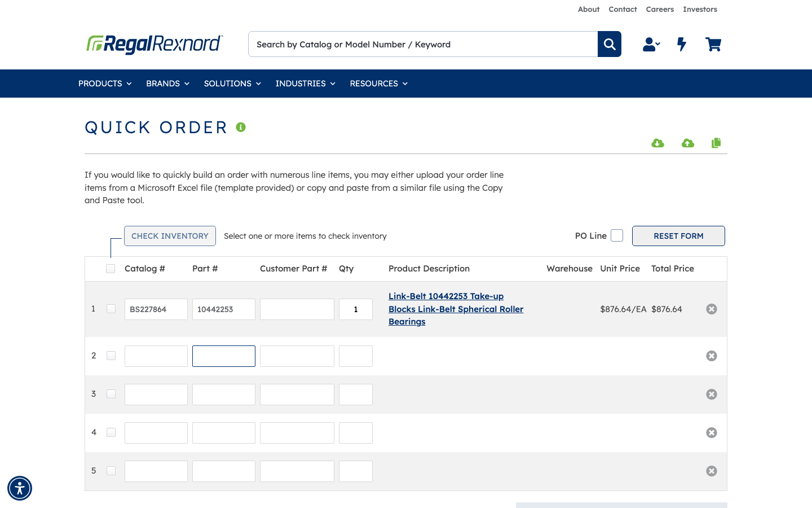Click row 5 Customer Part # field
The width and height of the screenshot is (812, 508).
297,471
